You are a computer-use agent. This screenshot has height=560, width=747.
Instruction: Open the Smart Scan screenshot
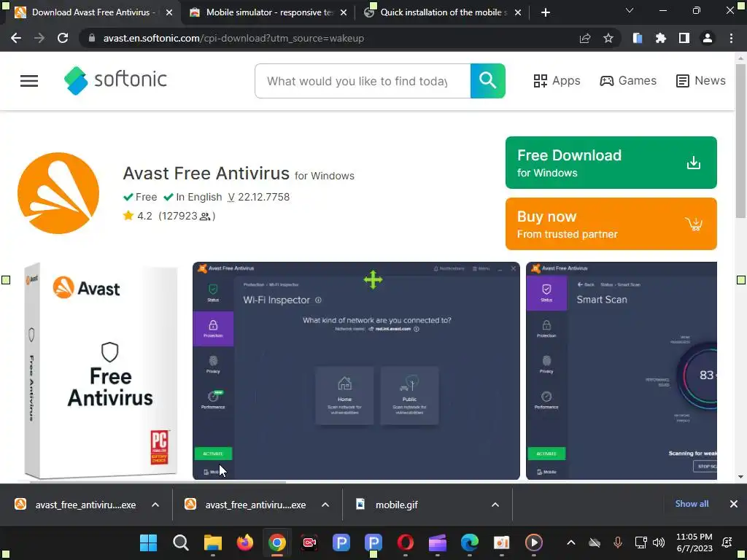622,370
